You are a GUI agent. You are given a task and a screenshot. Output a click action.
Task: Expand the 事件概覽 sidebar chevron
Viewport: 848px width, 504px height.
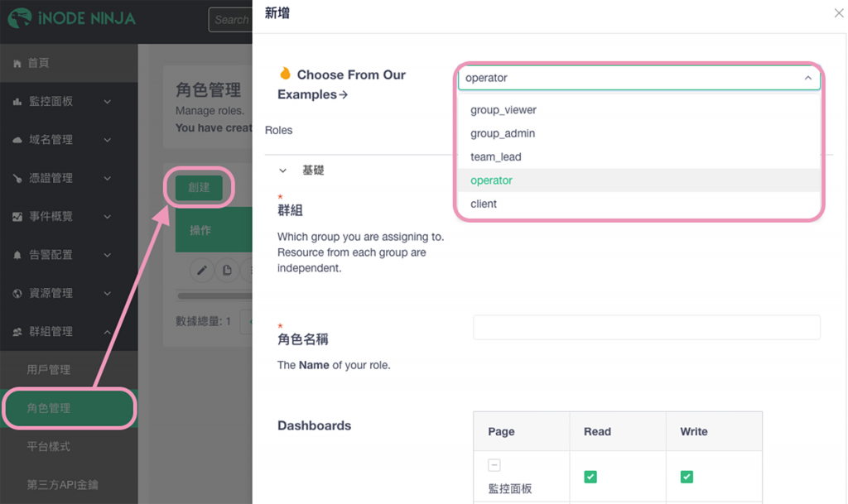[108, 217]
